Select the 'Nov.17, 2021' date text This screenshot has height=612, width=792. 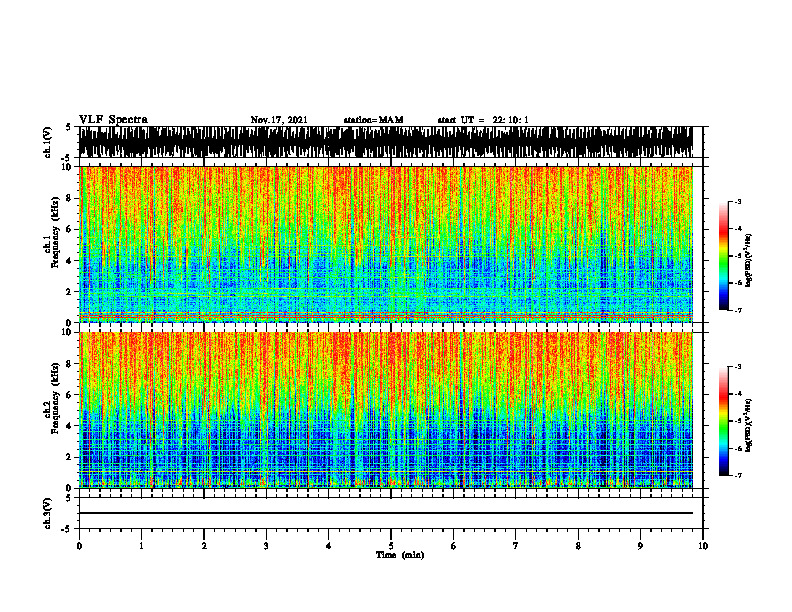[x=279, y=120]
